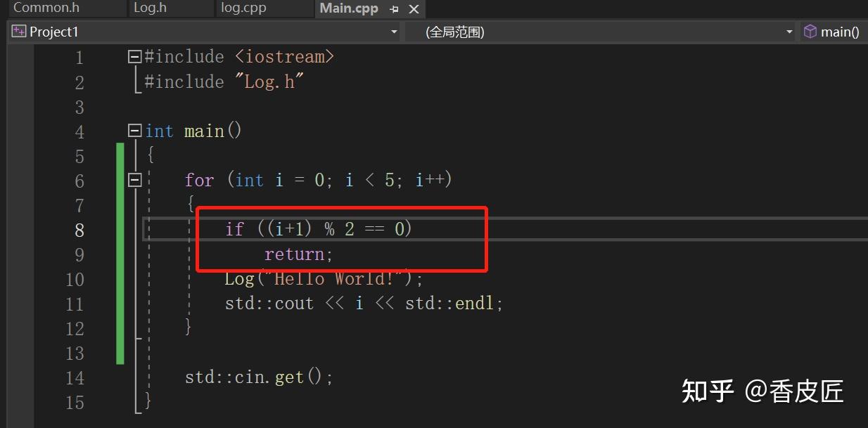Click the purple cube icon beside main()
Screen dimensions: 868x428
(809, 31)
